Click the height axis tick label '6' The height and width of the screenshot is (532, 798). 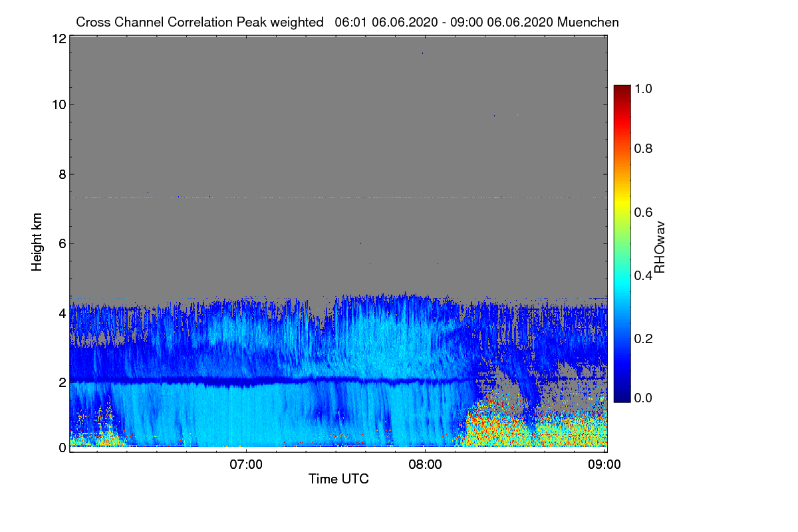click(x=63, y=243)
